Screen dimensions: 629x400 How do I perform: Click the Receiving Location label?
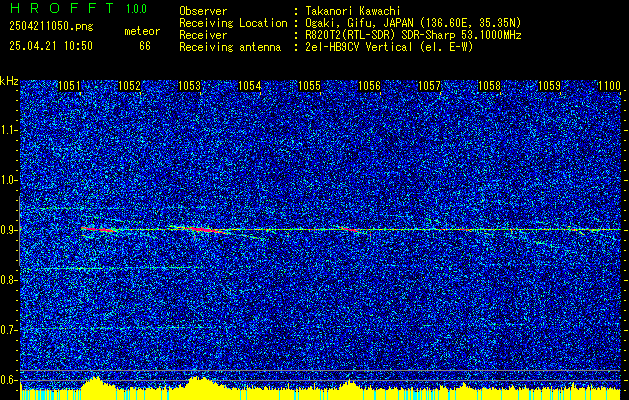pyautogui.click(x=233, y=23)
